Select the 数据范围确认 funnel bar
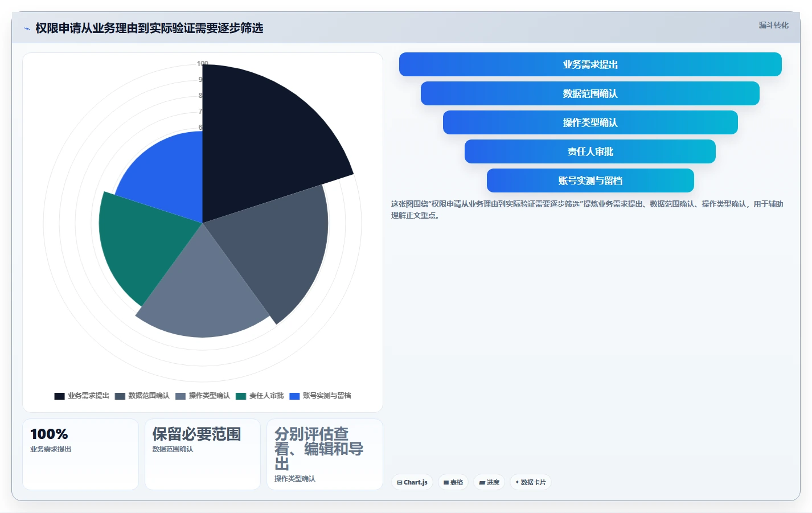 click(590, 93)
